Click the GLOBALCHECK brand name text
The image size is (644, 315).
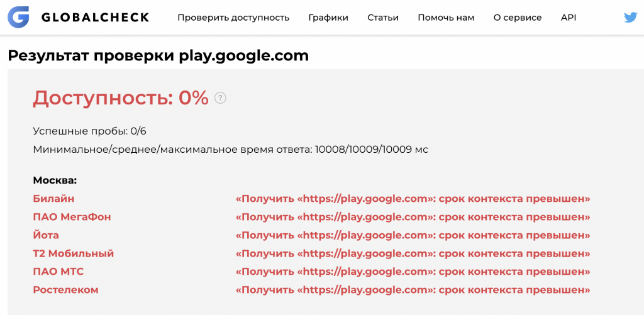point(96,18)
